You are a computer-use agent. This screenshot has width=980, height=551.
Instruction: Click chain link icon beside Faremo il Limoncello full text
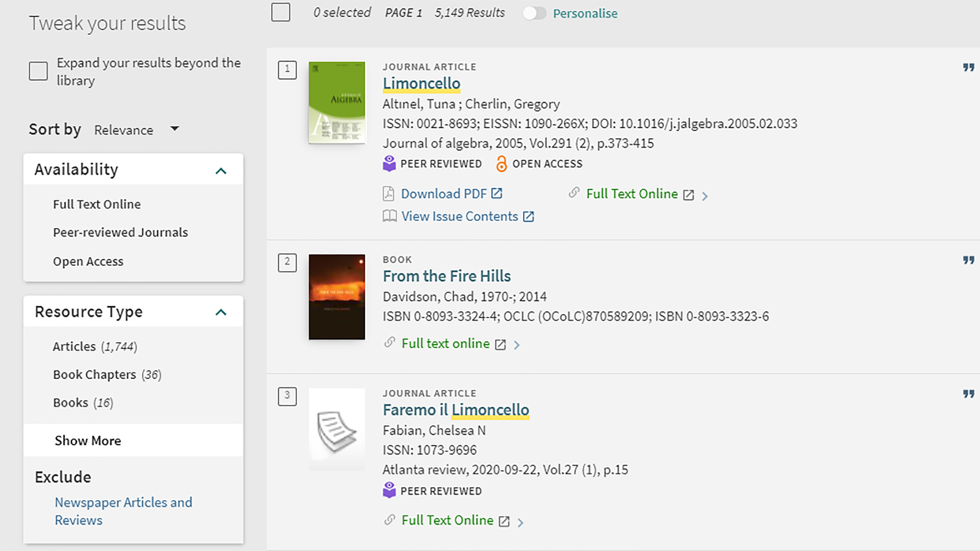click(390, 520)
